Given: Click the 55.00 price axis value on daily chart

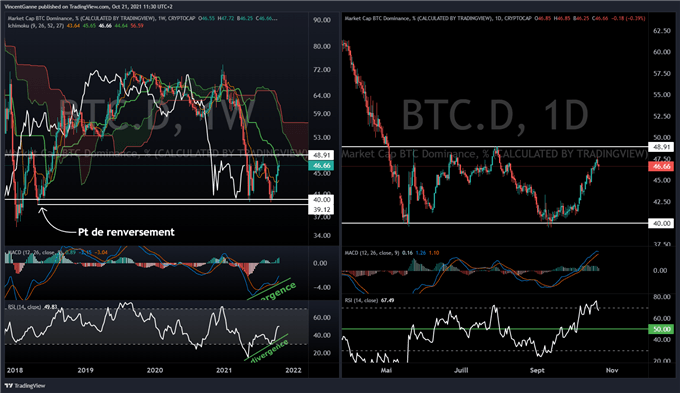Looking at the screenshot, I should pos(662,95).
